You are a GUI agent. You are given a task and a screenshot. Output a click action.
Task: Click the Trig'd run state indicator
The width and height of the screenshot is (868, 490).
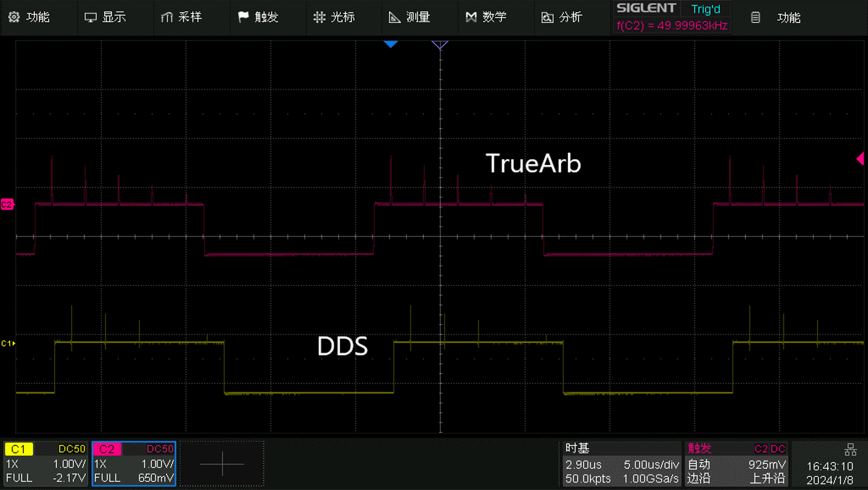(x=705, y=9)
